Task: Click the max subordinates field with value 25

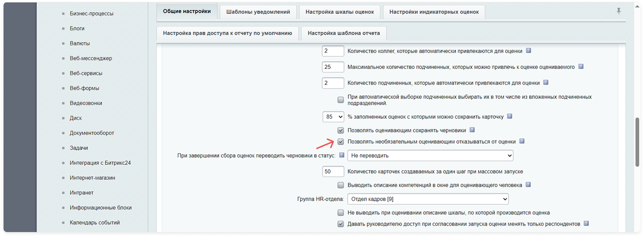Action: (333, 67)
